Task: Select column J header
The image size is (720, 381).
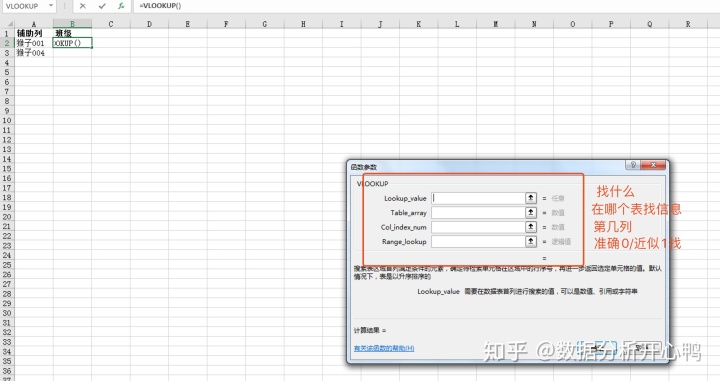Action: point(380,24)
